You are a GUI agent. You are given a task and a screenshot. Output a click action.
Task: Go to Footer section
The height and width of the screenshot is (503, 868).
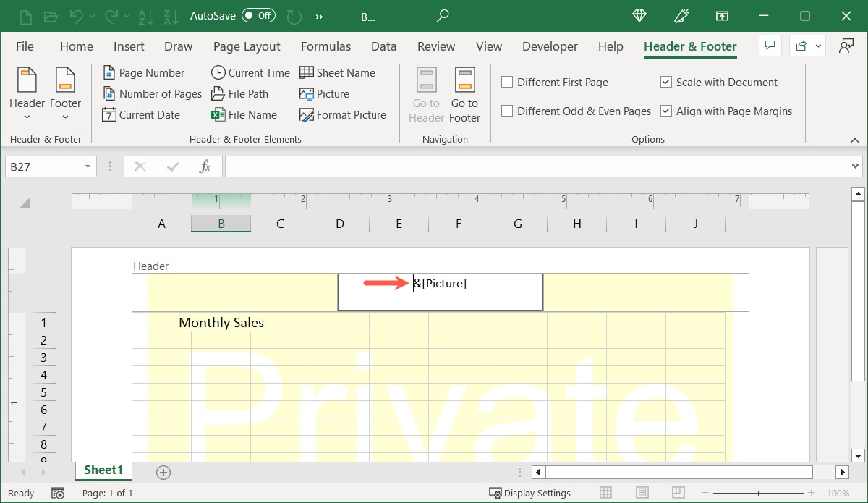tap(464, 95)
